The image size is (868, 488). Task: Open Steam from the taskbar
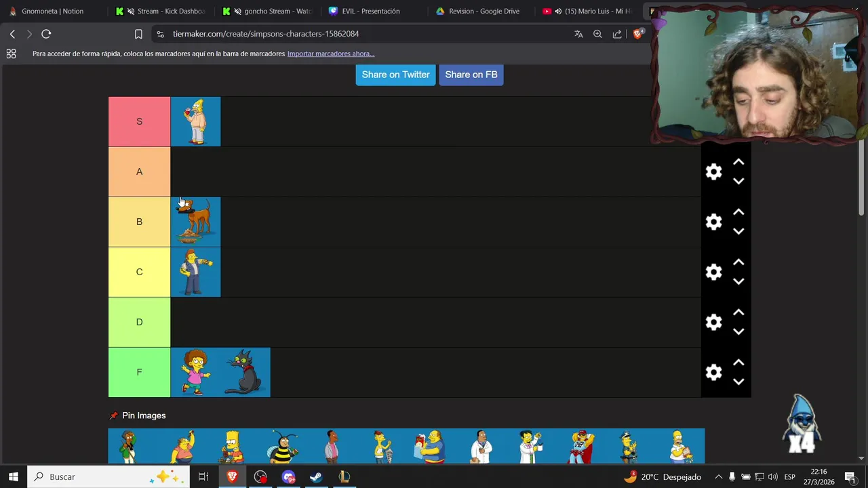(316, 476)
